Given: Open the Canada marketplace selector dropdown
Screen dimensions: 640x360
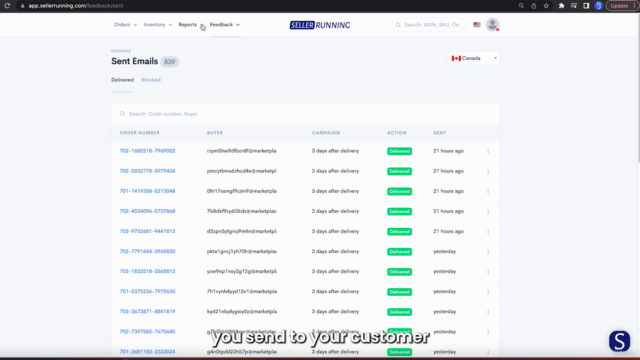Looking at the screenshot, I should point(473,58).
